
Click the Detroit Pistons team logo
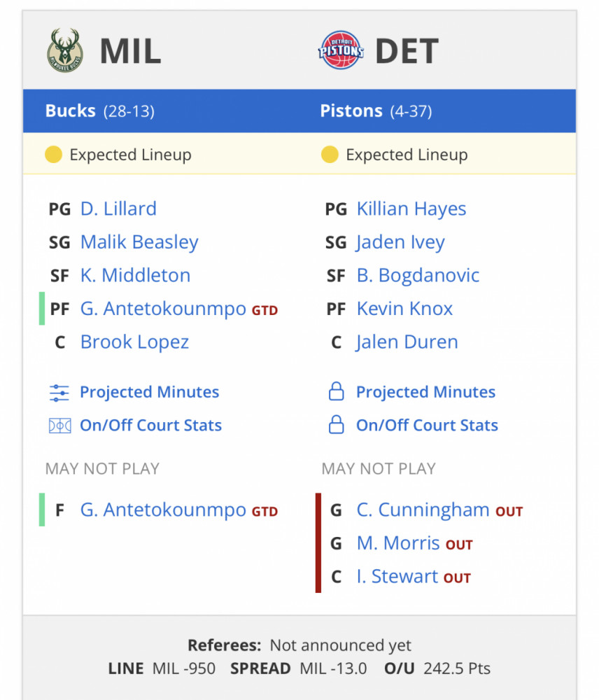(341, 50)
